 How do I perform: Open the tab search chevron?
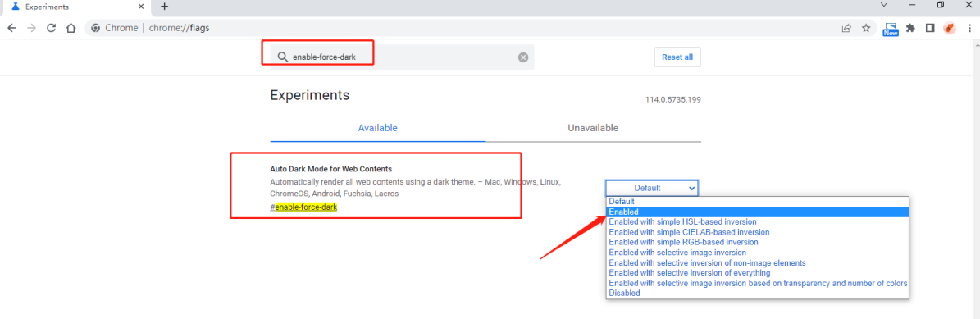pyautogui.click(x=884, y=5)
